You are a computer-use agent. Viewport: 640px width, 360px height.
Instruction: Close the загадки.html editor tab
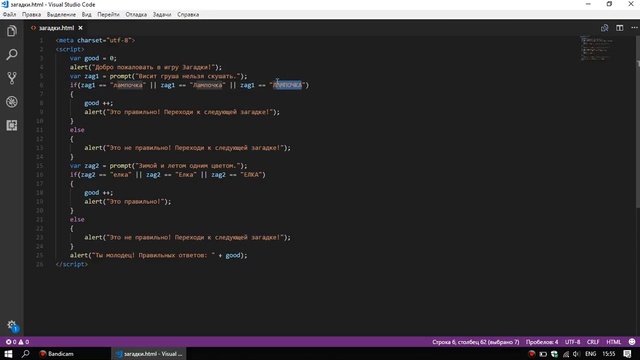point(80,28)
